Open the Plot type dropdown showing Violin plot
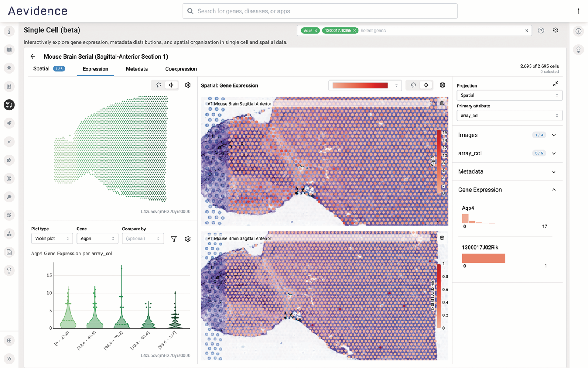 52,238
